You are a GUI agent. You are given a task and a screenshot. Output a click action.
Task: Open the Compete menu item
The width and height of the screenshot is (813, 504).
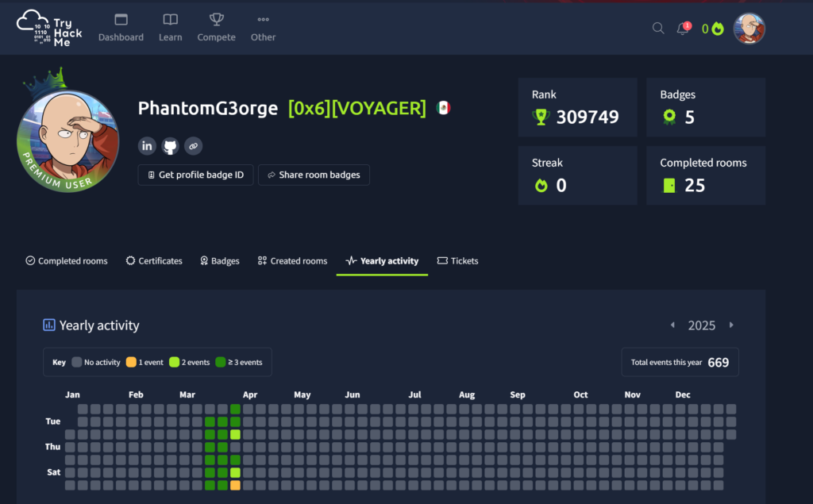(x=216, y=28)
